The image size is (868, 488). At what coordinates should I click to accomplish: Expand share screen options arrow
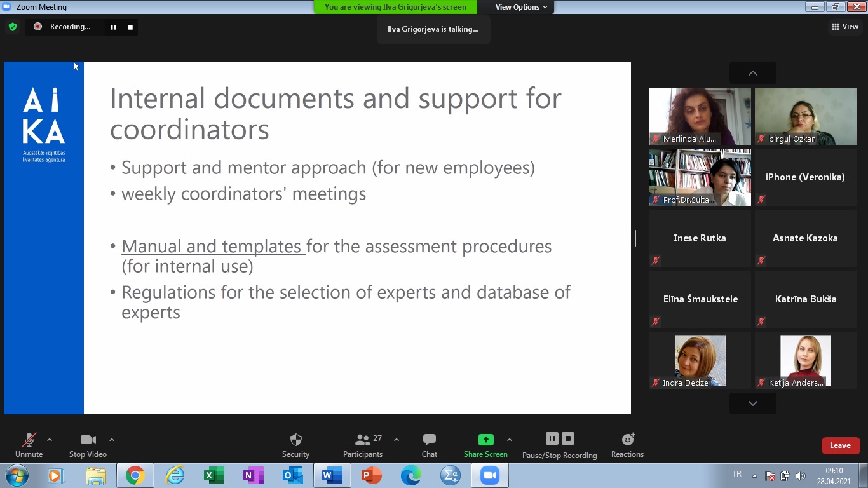510,440
